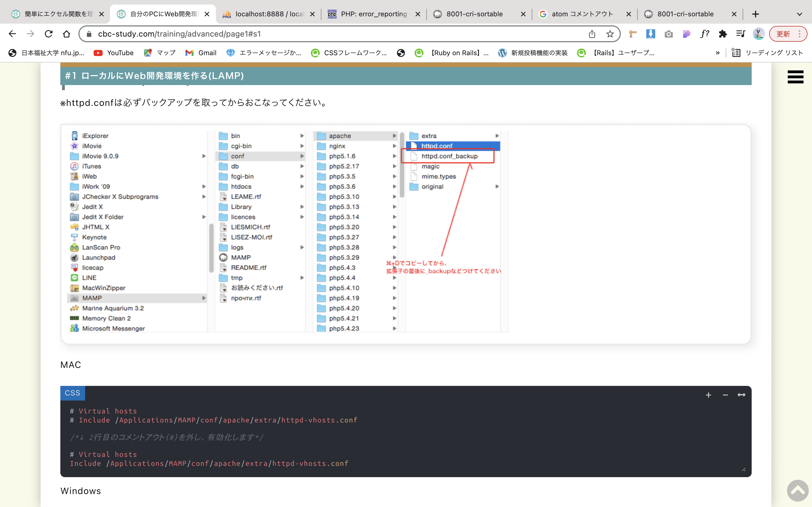Go to the browser home page
This screenshot has width=812, height=507.
point(67,34)
